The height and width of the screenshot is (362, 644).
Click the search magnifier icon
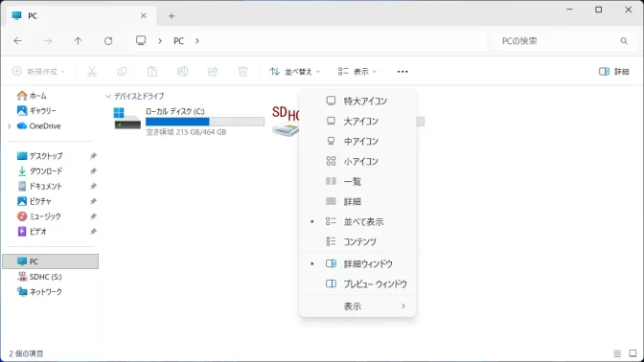624,41
